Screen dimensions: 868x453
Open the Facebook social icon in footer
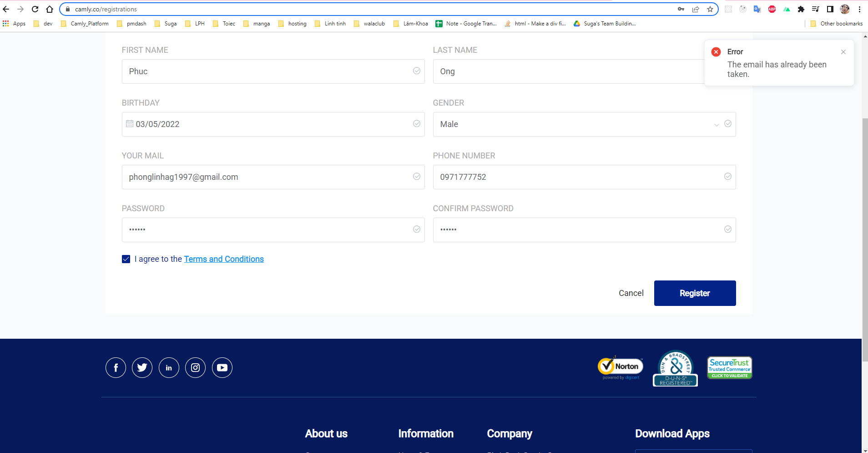[116, 367]
